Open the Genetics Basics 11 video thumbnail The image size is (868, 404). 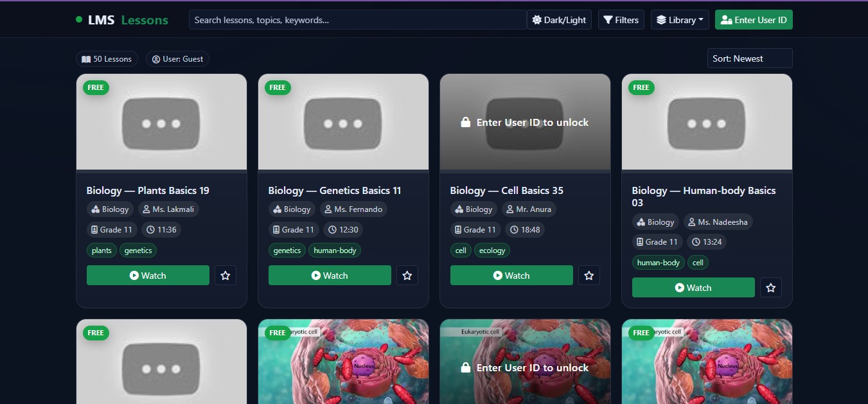pos(343,122)
